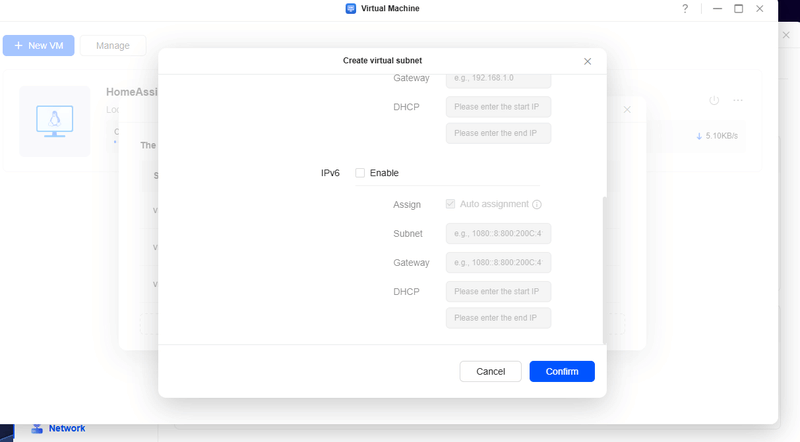
Task: Click the IPv6 Subnet input field
Action: [498, 234]
